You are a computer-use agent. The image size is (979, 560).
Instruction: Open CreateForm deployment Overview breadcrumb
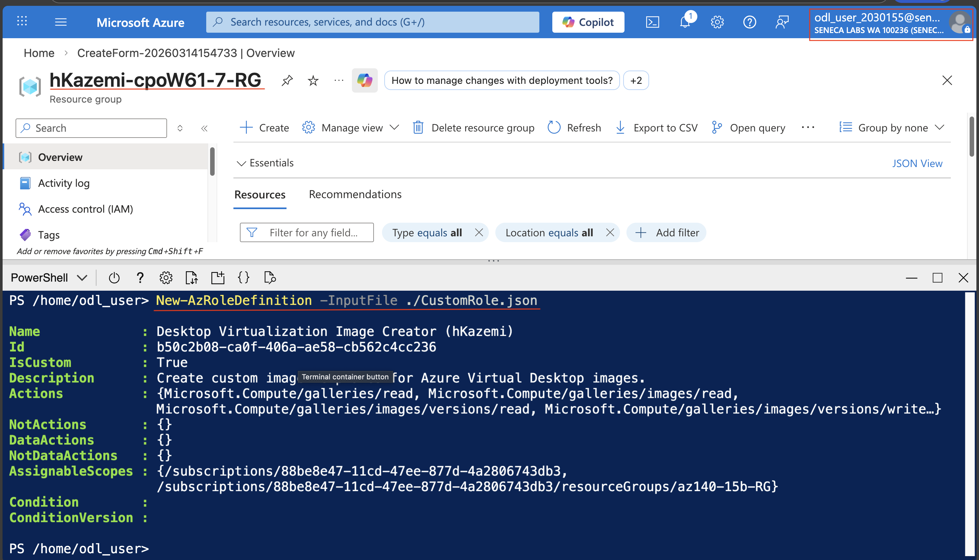[x=186, y=53]
